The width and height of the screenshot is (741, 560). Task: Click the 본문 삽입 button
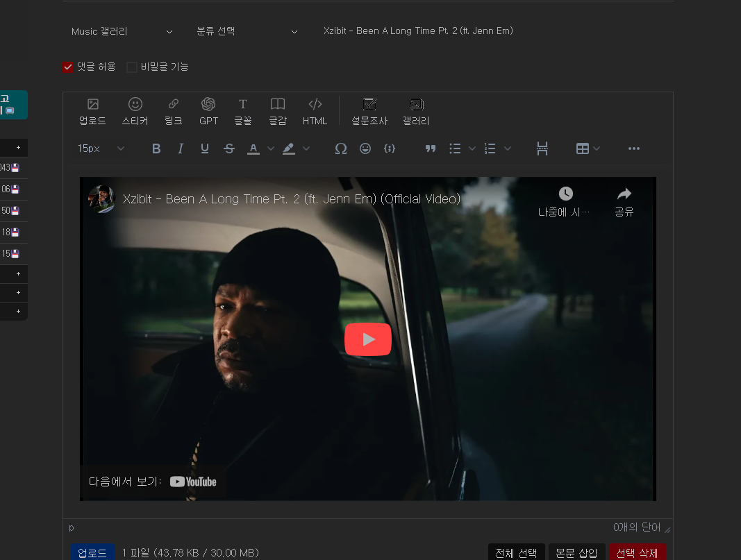click(576, 552)
